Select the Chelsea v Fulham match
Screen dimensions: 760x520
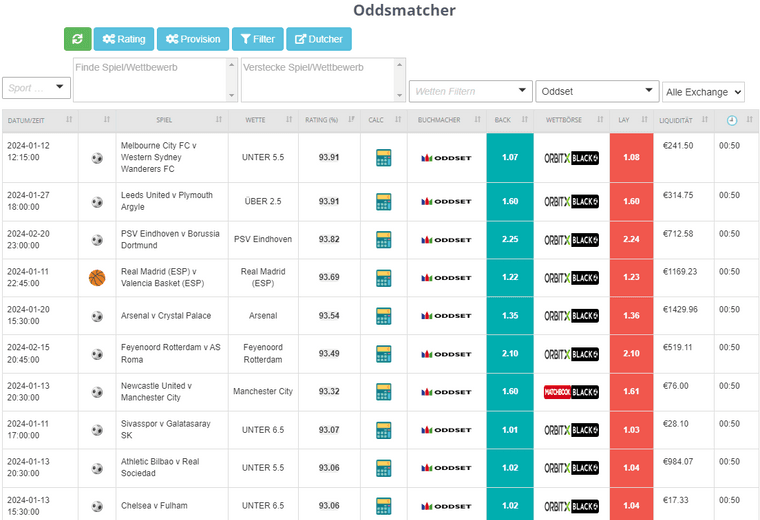pos(154,505)
